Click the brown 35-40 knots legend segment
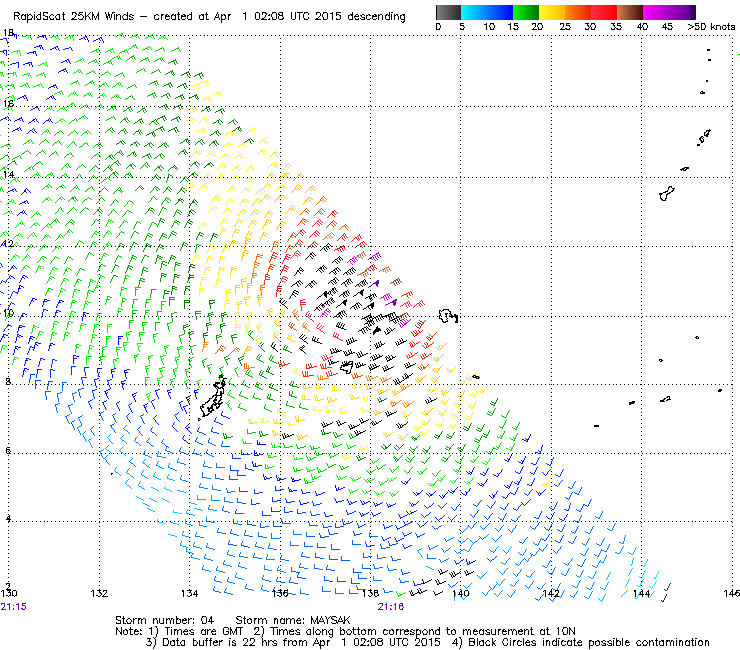 630,12
